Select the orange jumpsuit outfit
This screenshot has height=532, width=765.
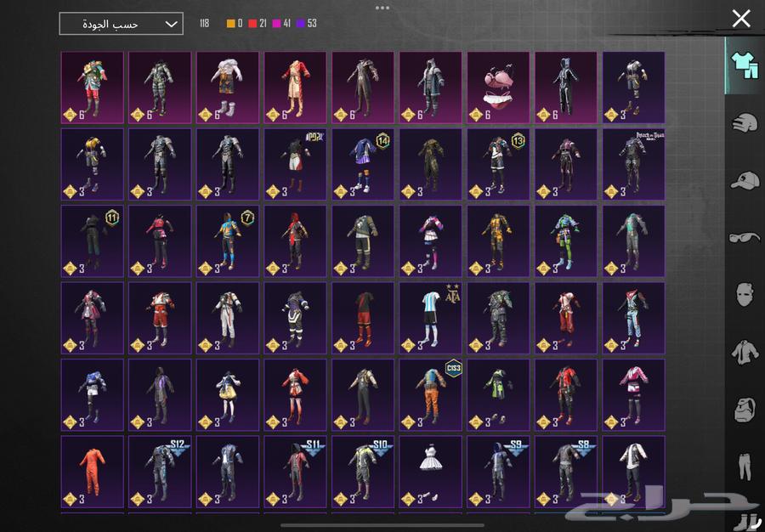click(92, 472)
